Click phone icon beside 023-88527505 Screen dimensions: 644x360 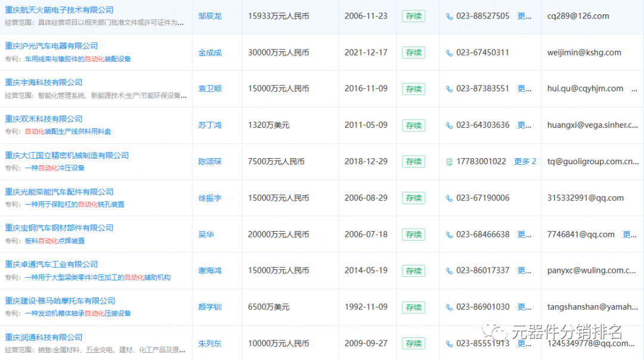click(x=450, y=17)
